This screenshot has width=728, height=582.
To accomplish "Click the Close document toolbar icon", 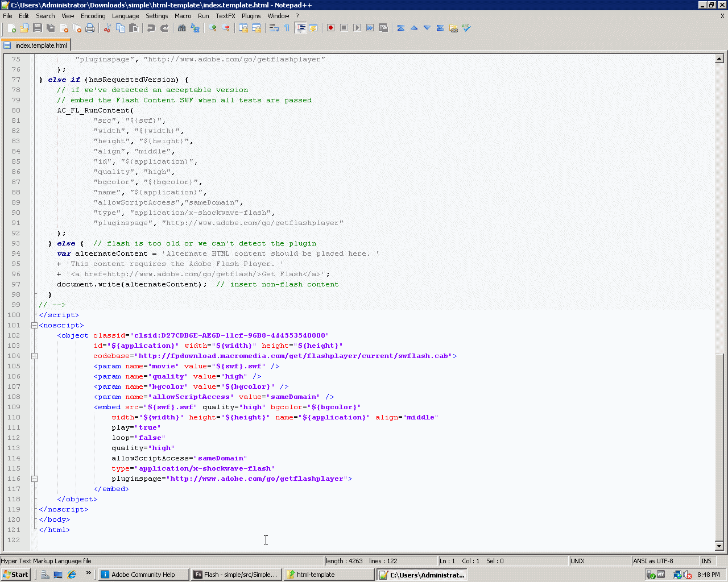I will click(x=64, y=28).
